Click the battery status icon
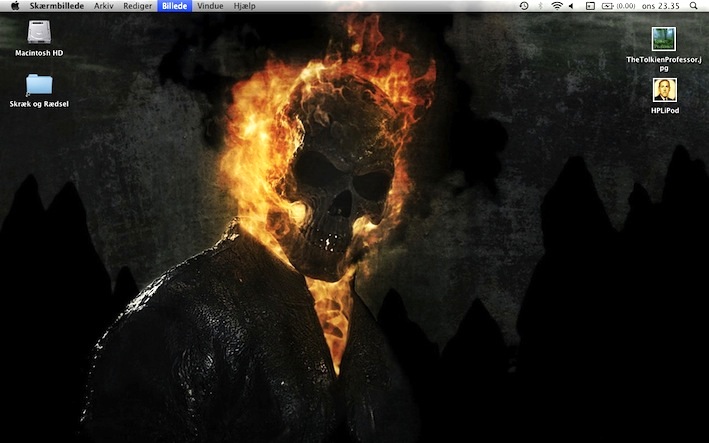Image resolution: width=709 pixels, height=443 pixels. click(607, 6)
